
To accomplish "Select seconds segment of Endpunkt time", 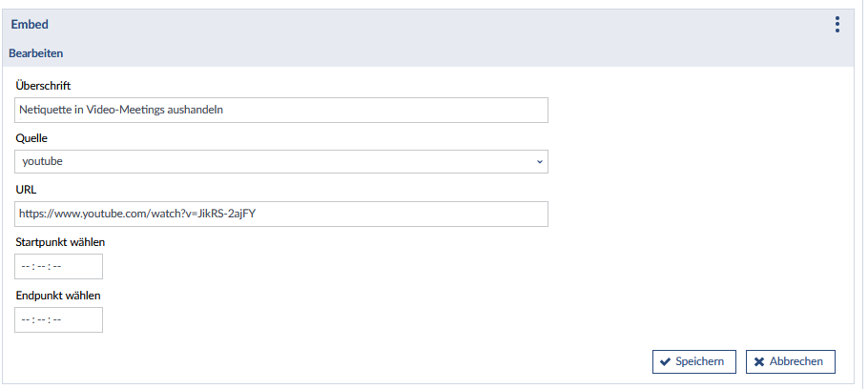I will (x=56, y=320).
